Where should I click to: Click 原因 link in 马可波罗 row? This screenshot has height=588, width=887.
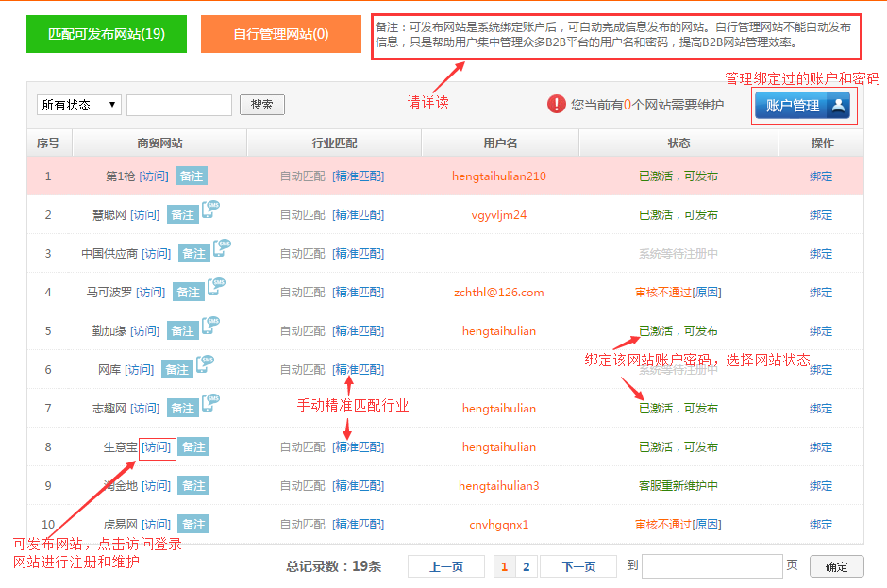click(707, 293)
